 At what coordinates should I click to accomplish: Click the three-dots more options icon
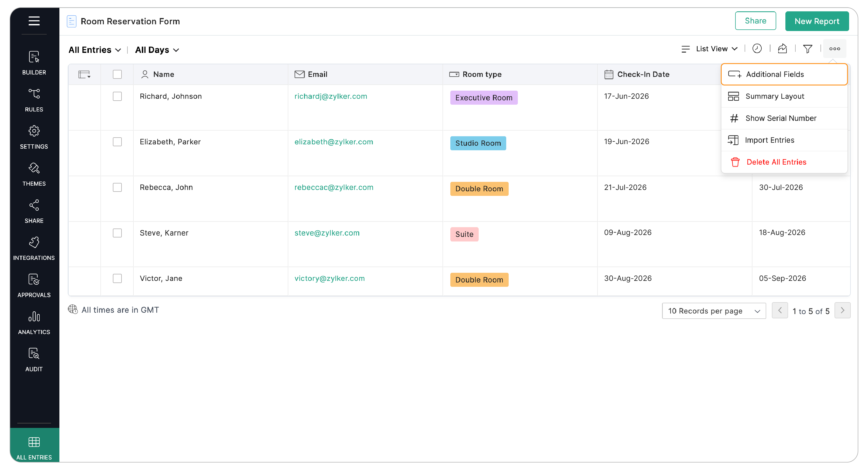click(x=834, y=49)
